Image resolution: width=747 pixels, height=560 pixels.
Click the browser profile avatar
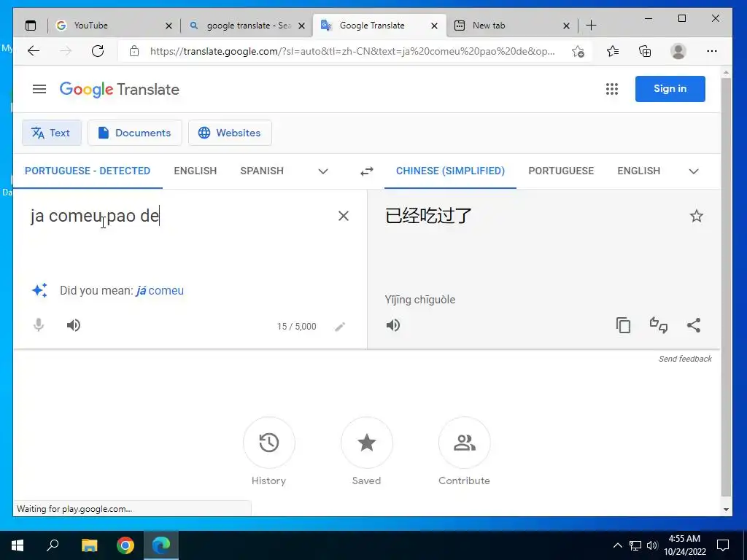[x=678, y=51]
